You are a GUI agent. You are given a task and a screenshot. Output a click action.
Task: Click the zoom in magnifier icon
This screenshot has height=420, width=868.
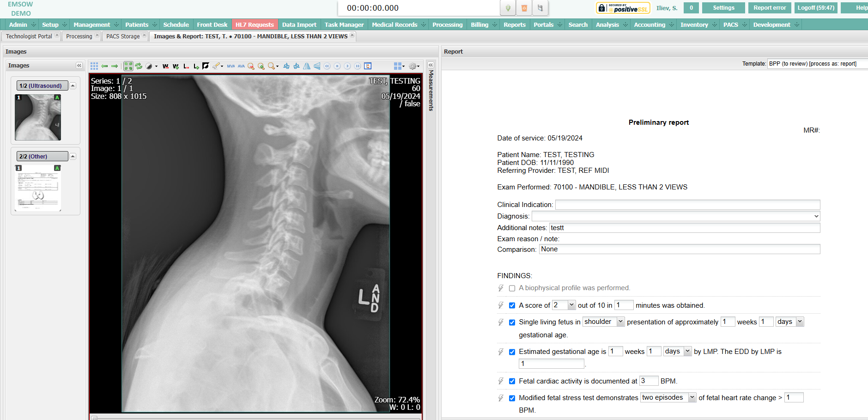click(261, 66)
